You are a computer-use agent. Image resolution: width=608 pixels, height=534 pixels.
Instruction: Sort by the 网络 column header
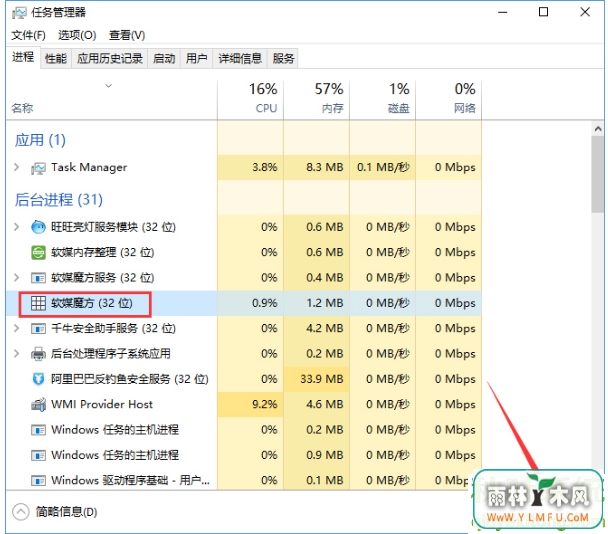pyautogui.click(x=448, y=99)
